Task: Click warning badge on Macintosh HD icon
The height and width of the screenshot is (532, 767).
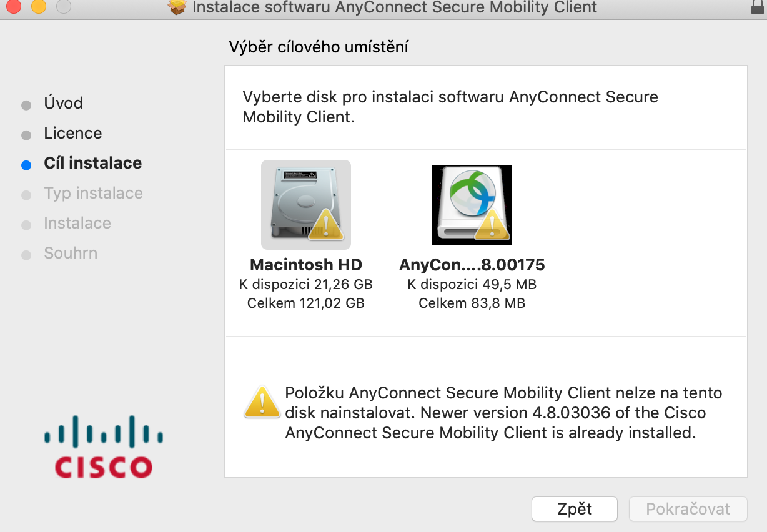Action: 326,225
